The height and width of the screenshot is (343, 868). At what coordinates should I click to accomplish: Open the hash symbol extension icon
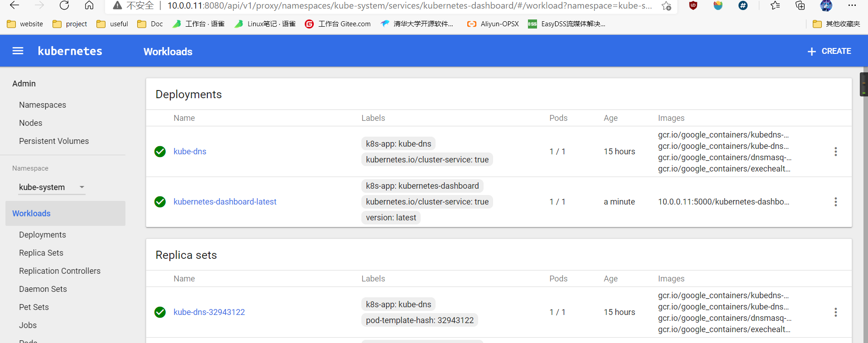point(743,5)
